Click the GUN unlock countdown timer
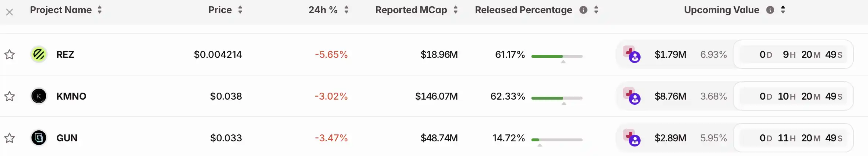 [x=793, y=138]
